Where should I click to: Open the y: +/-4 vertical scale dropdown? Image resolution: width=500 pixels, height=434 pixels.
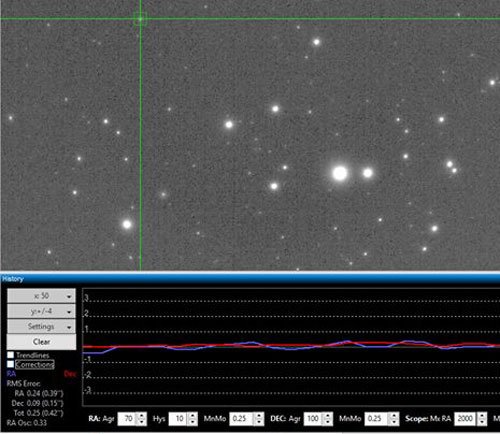point(41,311)
